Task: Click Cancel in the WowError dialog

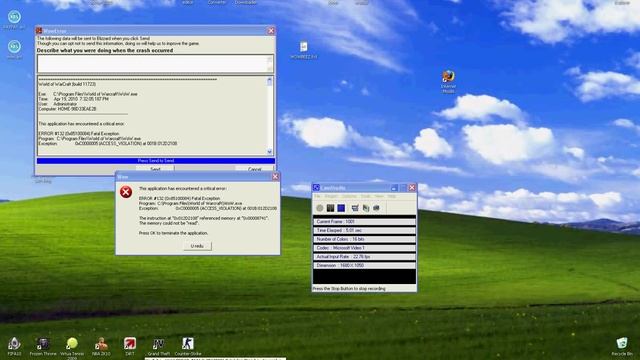Action: tap(255, 169)
